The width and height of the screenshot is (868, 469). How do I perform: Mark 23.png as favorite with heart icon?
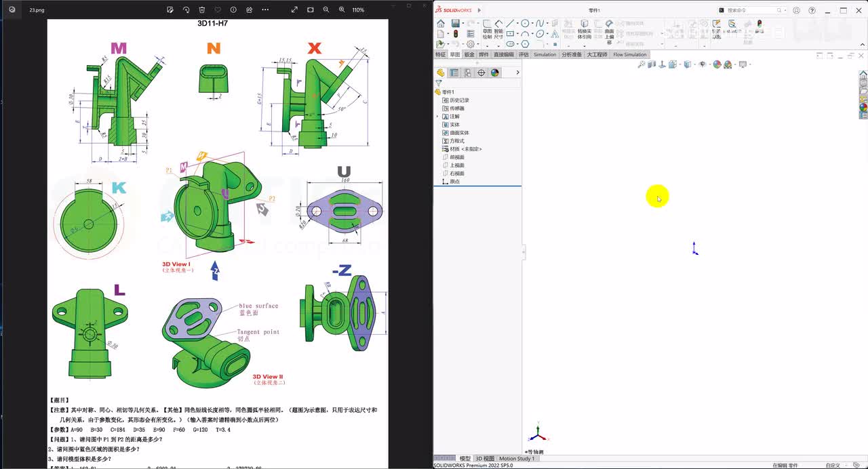(x=218, y=10)
